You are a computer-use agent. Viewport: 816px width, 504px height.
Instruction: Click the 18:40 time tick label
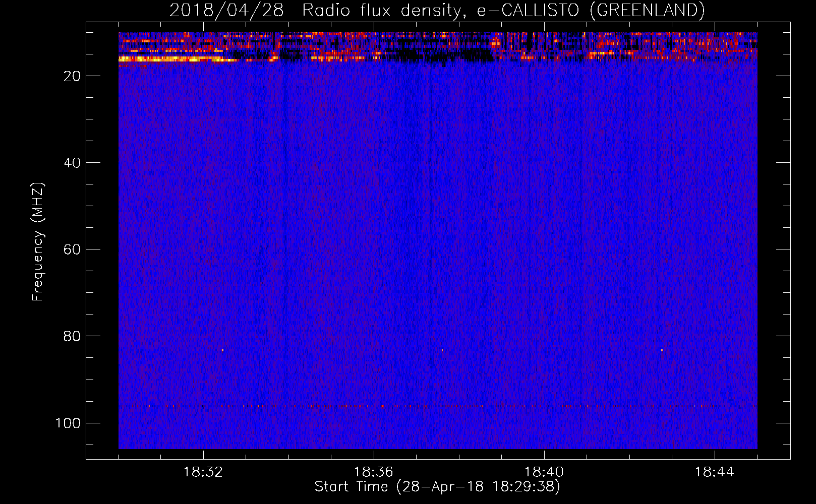(x=544, y=472)
